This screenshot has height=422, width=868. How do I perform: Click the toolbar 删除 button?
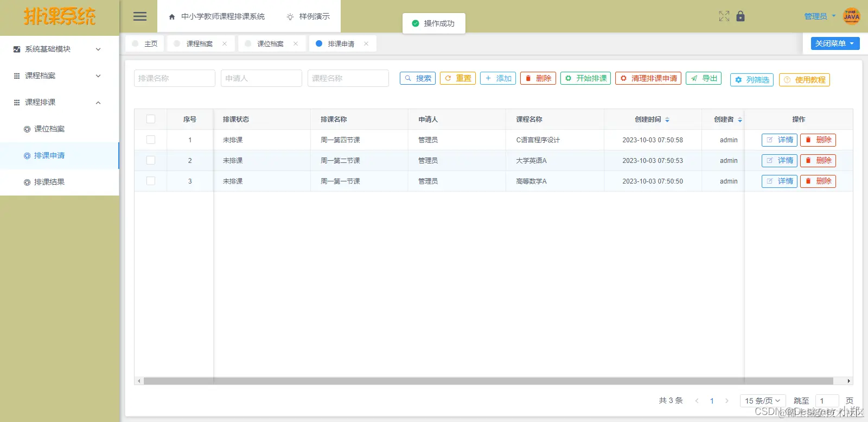click(x=538, y=78)
